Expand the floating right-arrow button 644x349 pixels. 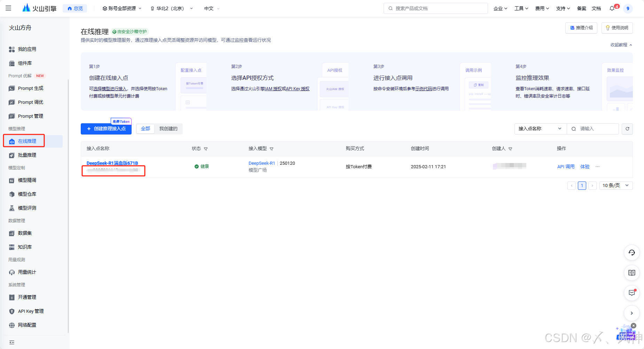[x=632, y=313]
